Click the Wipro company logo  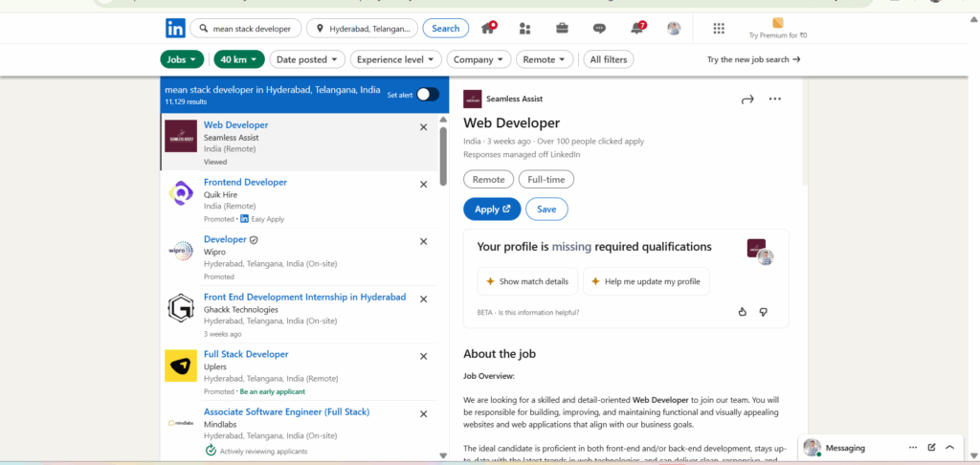point(181,251)
